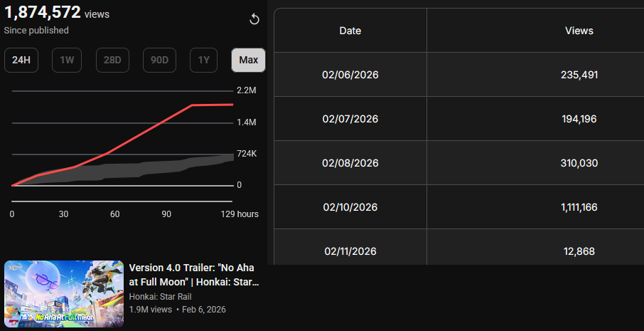Viewport: 644px width, 331px height.
Task: Select the 02/06/2026 date cell
Action: coord(350,75)
